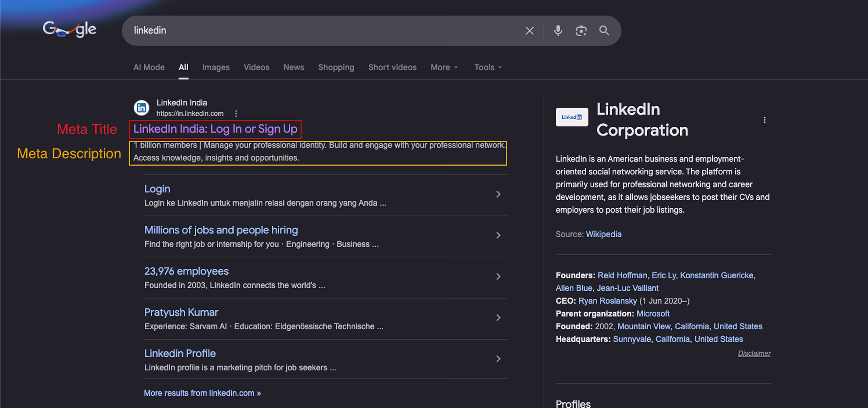Image resolution: width=868 pixels, height=408 pixels.
Task: Click the Ryan Roslansky CEO link
Action: point(607,301)
